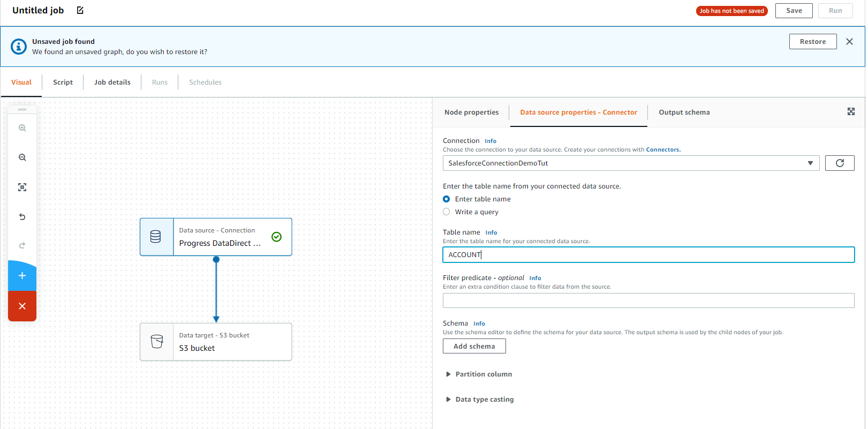
Task: Open the Connectors link
Action: 663,150
